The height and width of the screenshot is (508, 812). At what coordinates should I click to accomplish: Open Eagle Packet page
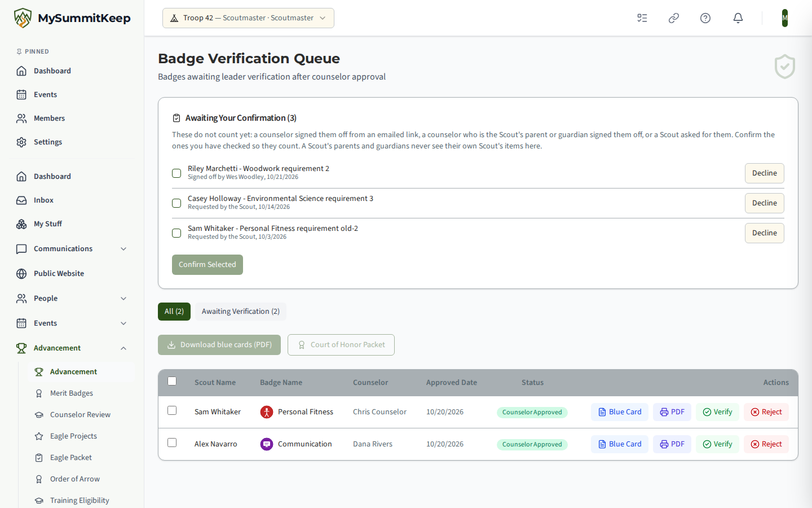click(x=81, y=458)
